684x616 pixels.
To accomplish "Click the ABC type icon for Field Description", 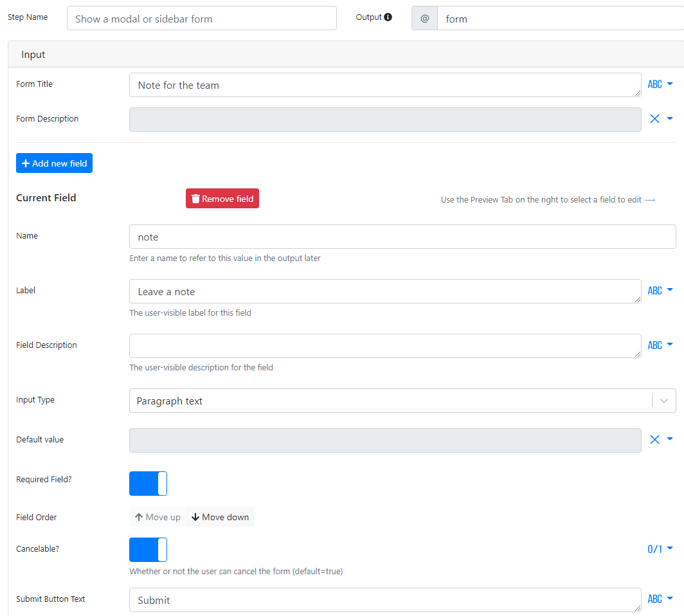I will (655, 345).
